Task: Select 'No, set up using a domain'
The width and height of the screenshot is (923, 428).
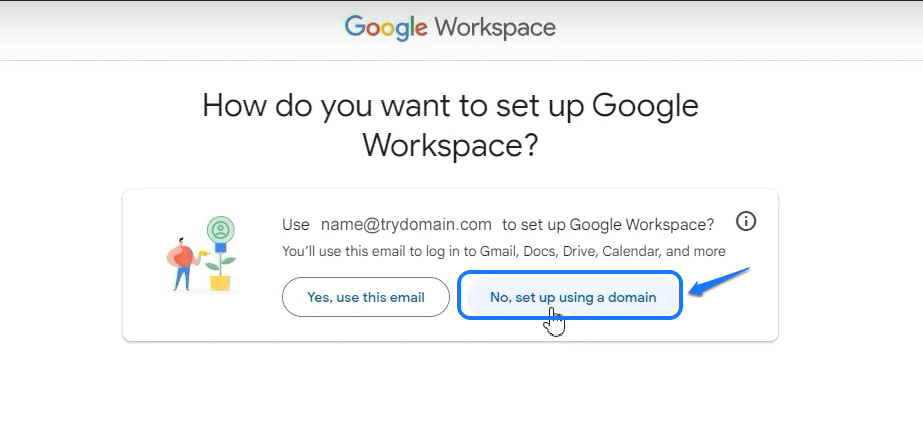Action: [x=572, y=297]
